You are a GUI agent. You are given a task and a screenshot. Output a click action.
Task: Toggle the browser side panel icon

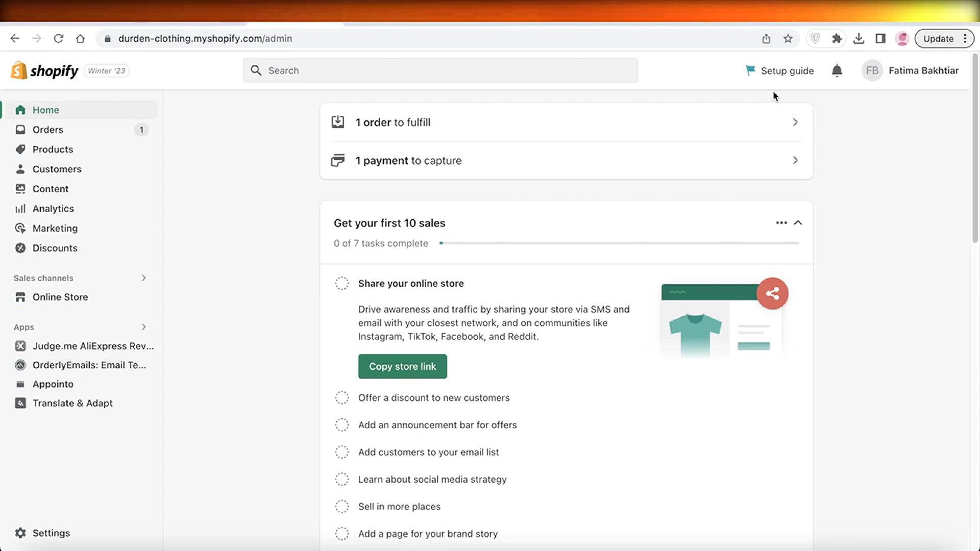click(880, 38)
